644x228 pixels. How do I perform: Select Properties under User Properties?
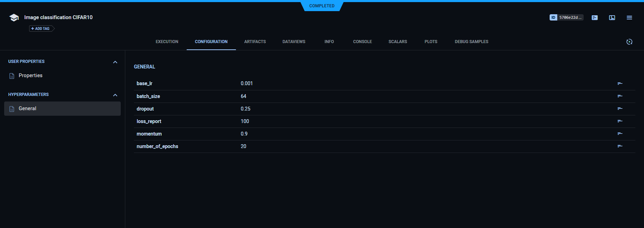pyautogui.click(x=31, y=76)
